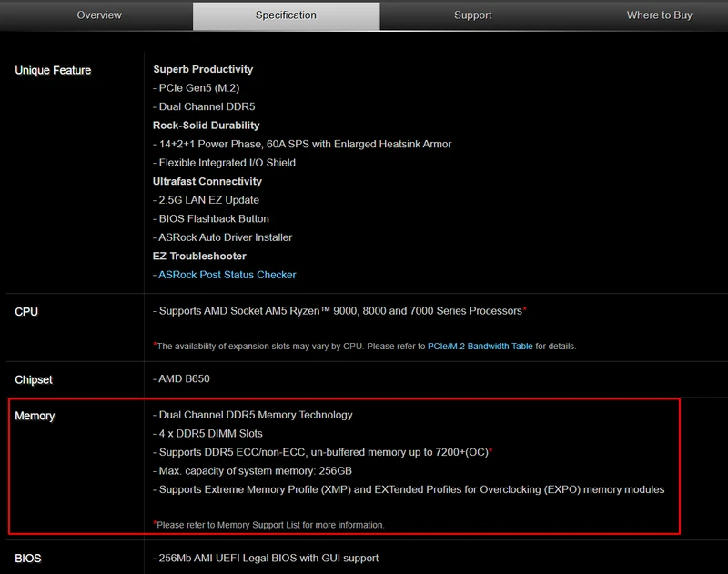Click the Unique Feature row heading
The width and height of the screenshot is (728, 574).
pyautogui.click(x=53, y=70)
